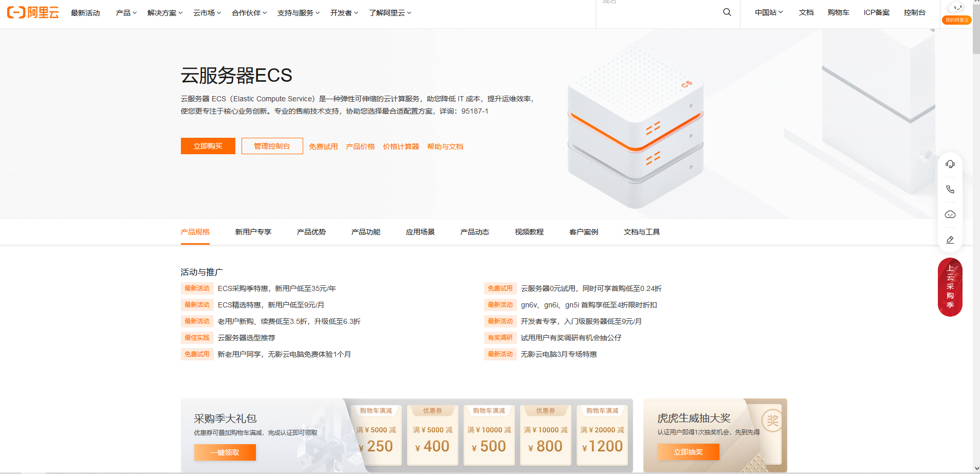The width and height of the screenshot is (980, 474).
Task: Click the 立即购买 button
Action: pyautogui.click(x=207, y=146)
